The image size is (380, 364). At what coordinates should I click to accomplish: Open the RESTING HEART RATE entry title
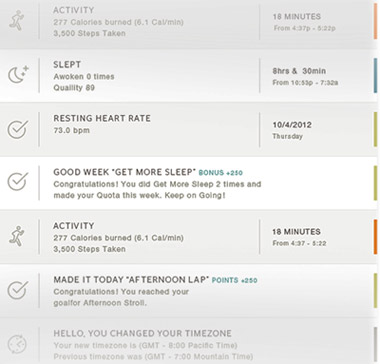(x=102, y=118)
